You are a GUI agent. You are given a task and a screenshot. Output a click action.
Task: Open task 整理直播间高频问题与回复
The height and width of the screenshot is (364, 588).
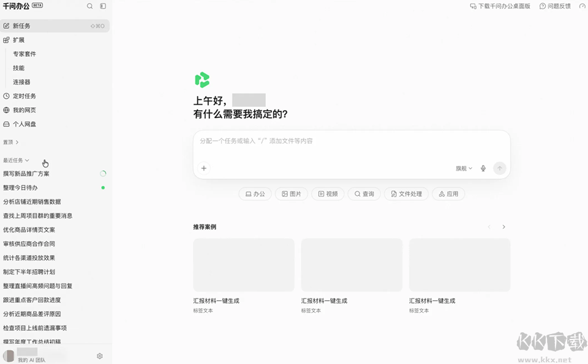click(37, 286)
